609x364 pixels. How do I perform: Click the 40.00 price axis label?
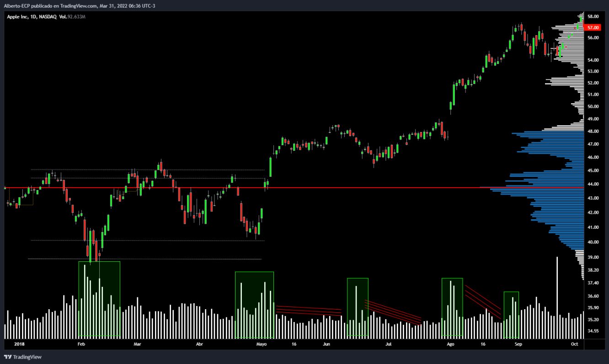[x=593, y=242]
